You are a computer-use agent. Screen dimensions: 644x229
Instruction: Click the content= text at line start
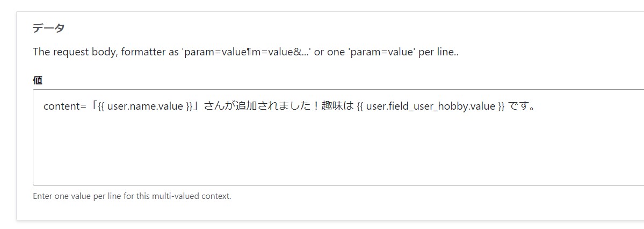(65, 106)
